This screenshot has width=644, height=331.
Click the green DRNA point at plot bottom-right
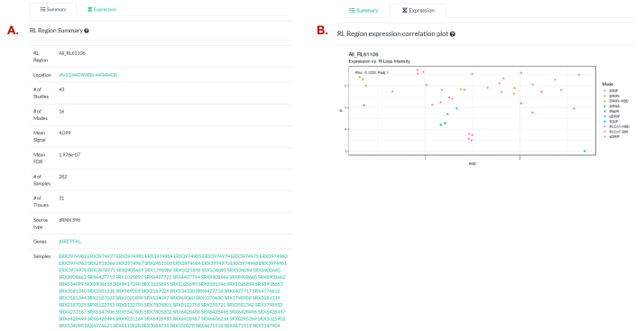coord(584,152)
